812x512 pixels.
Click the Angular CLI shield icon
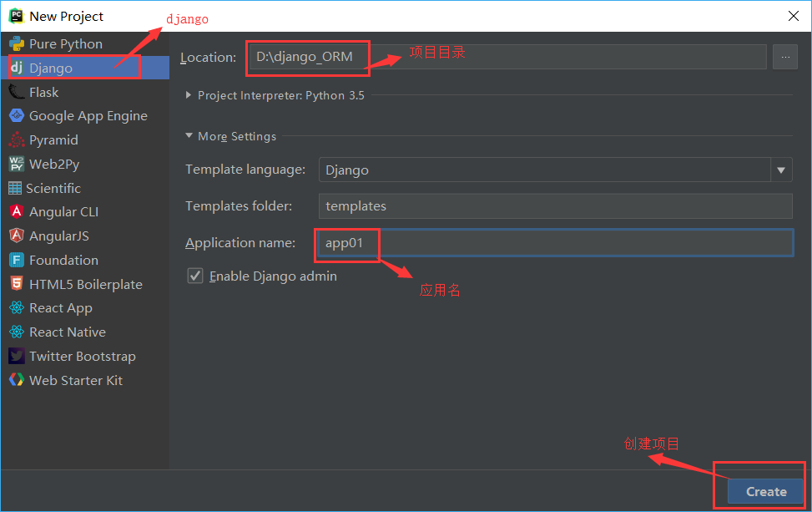pyautogui.click(x=17, y=211)
